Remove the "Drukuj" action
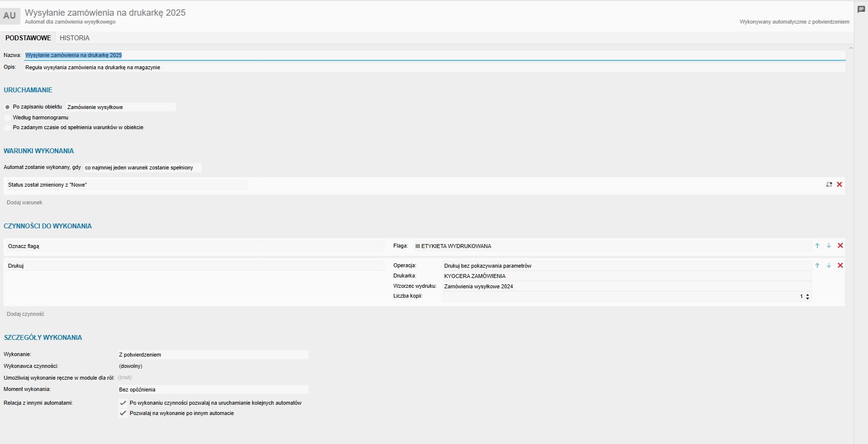This screenshot has width=868, height=444. (x=840, y=265)
